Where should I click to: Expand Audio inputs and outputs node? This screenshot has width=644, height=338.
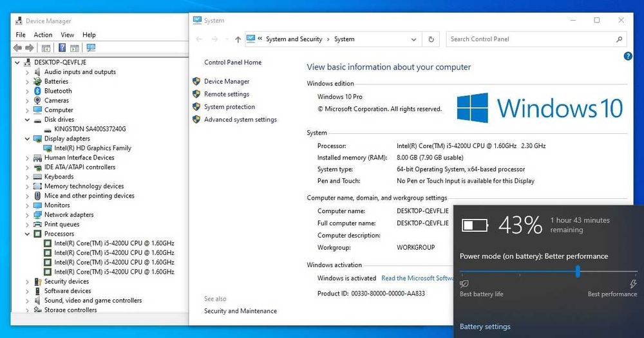click(x=27, y=72)
